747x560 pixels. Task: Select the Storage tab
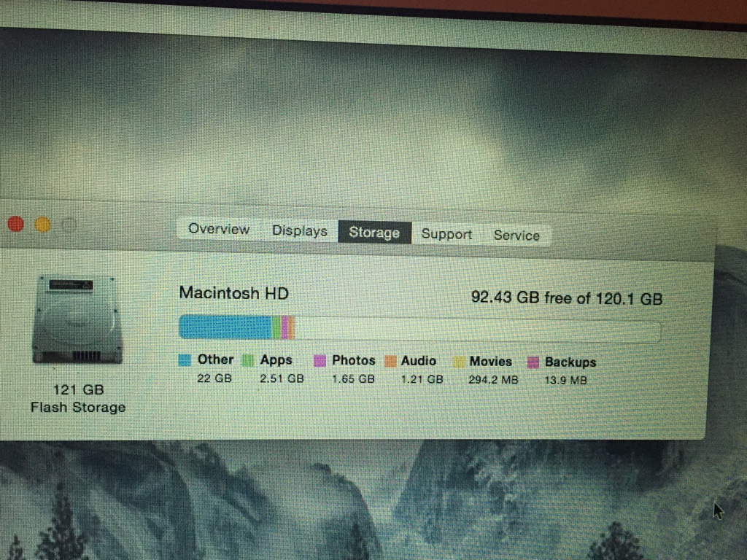(374, 233)
